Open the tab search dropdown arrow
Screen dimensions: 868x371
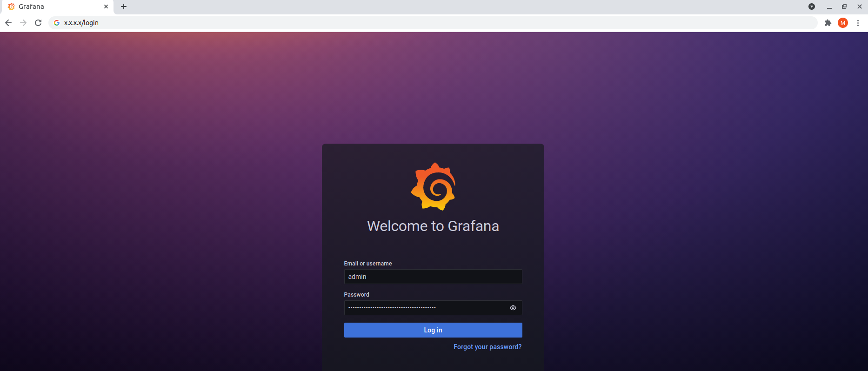[812, 7]
